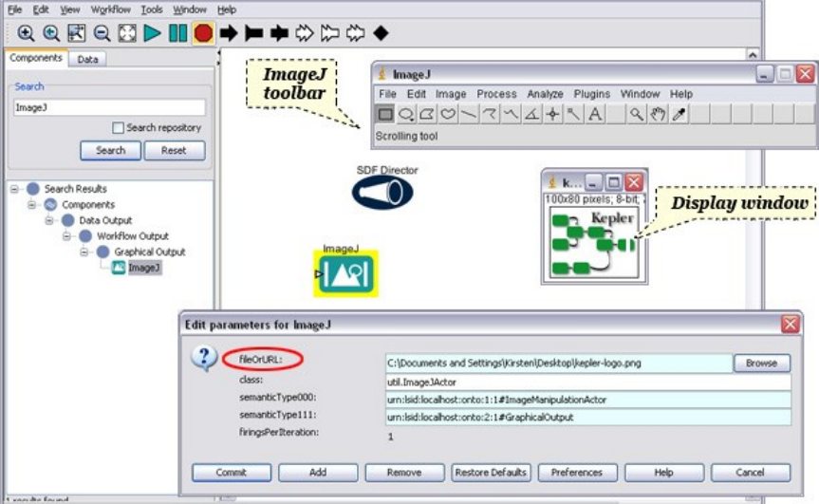
Task: Select the ImageJ Text tool
Action: pos(594,114)
